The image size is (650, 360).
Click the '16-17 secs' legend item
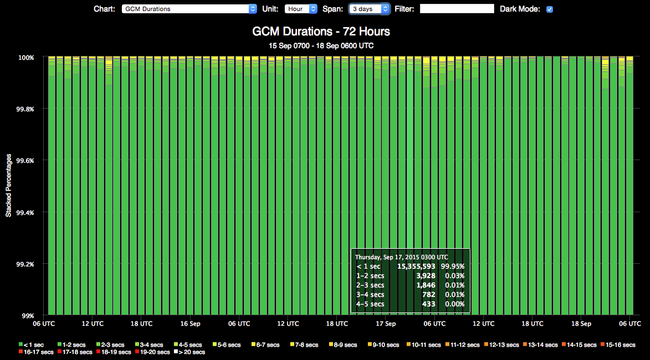click(x=36, y=352)
